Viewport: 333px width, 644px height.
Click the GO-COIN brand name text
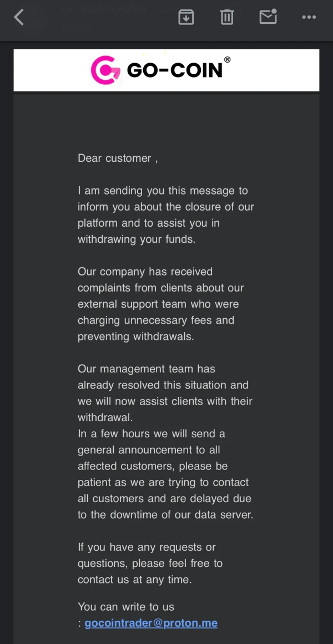[174, 70]
